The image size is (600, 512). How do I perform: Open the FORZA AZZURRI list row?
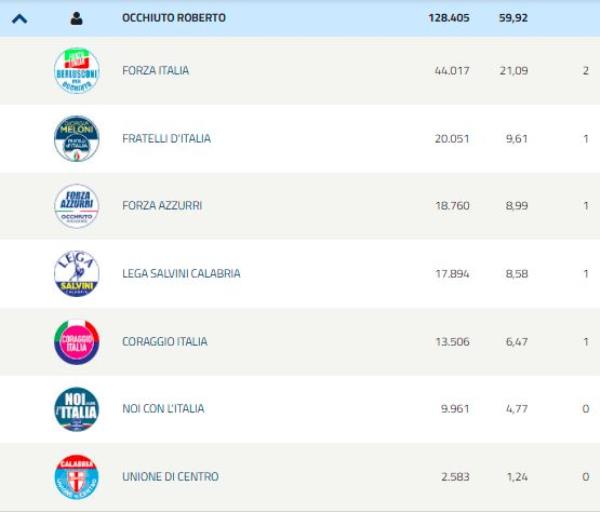pos(162,206)
